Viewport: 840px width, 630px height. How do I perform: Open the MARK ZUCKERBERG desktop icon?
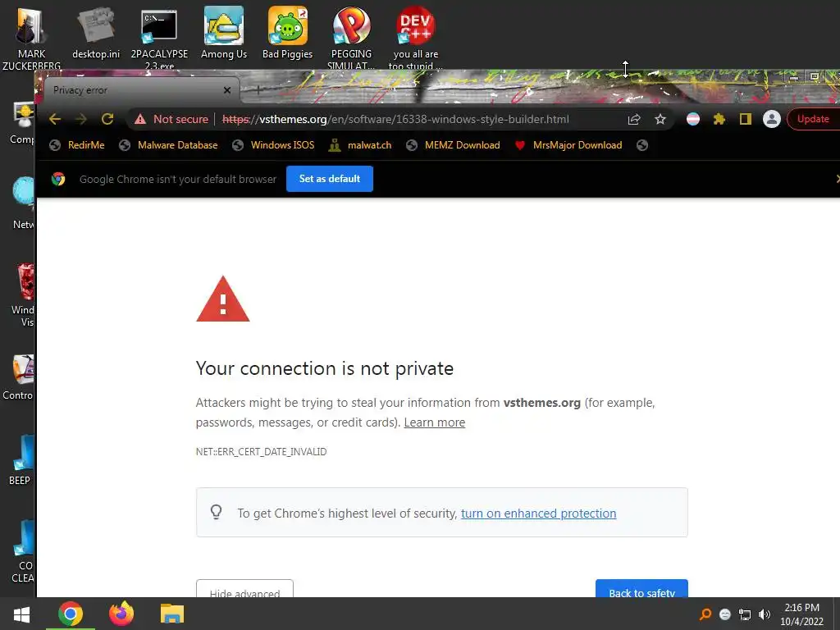(x=31, y=39)
